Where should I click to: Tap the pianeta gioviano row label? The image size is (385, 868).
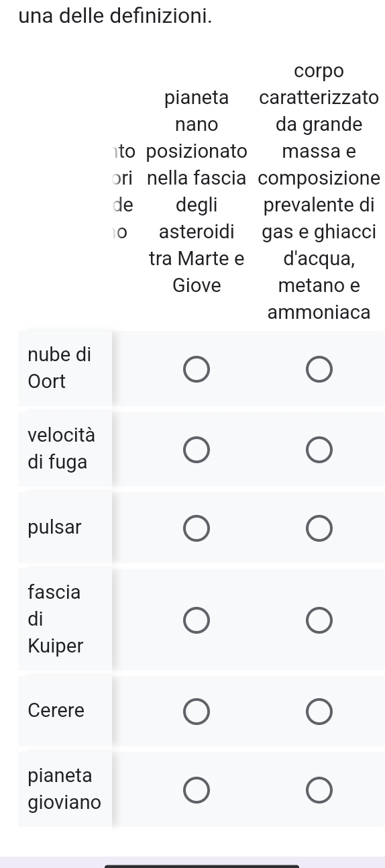coord(64,789)
